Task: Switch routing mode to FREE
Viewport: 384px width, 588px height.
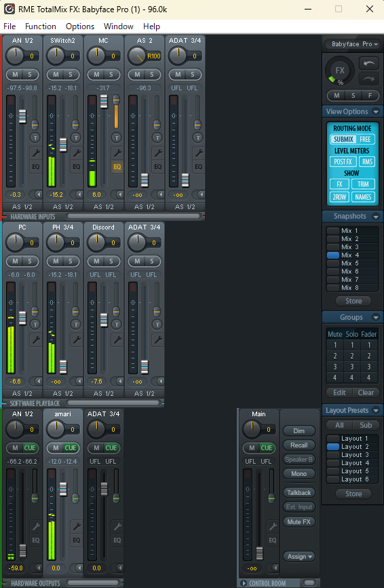Action: [x=365, y=139]
